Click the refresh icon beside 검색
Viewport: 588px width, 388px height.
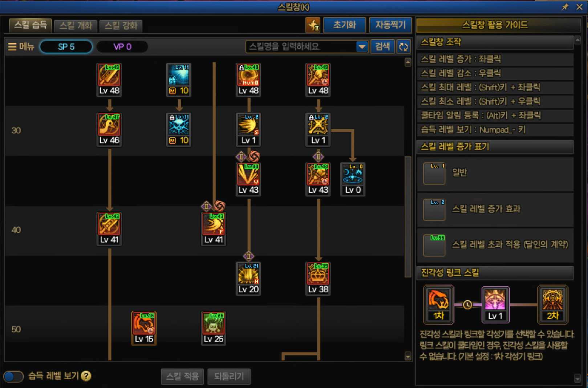pyautogui.click(x=403, y=47)
